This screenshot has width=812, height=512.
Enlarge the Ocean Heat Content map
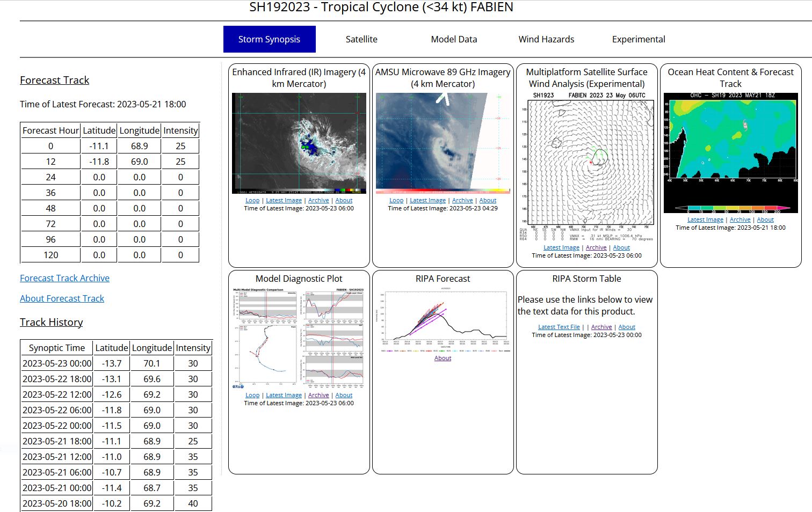pos(730,153)
